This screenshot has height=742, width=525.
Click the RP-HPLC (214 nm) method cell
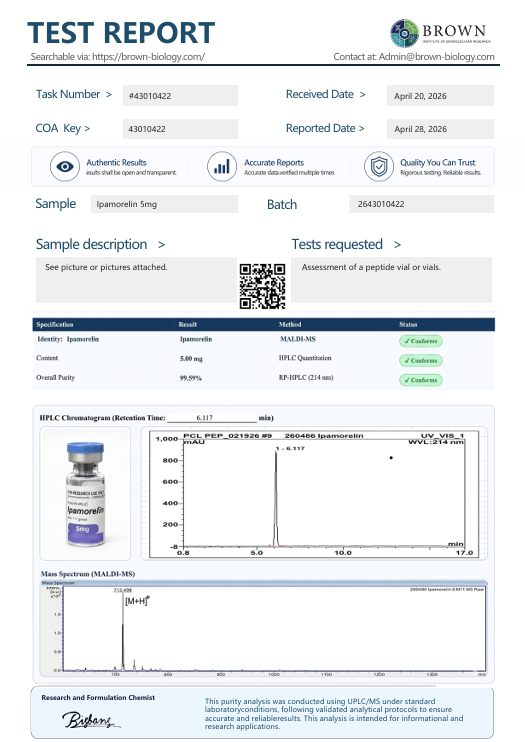click(x=306, y=378)
